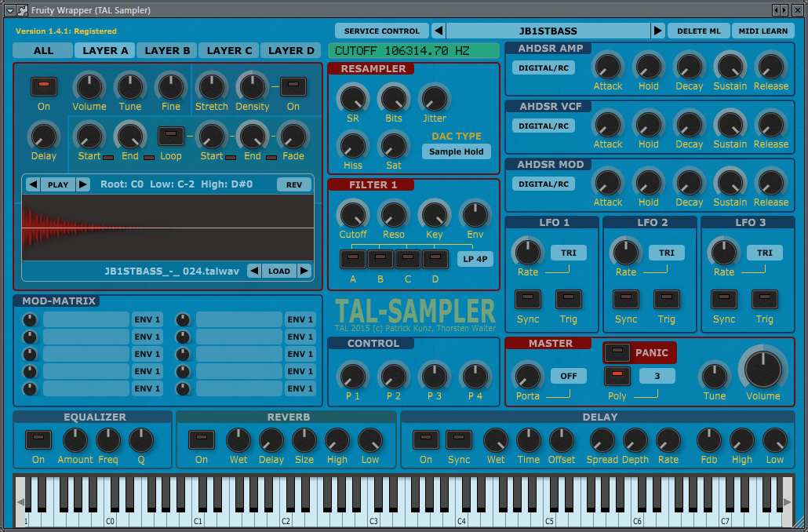Toggle the Stretch/Density On switch

tap(293, 86)
